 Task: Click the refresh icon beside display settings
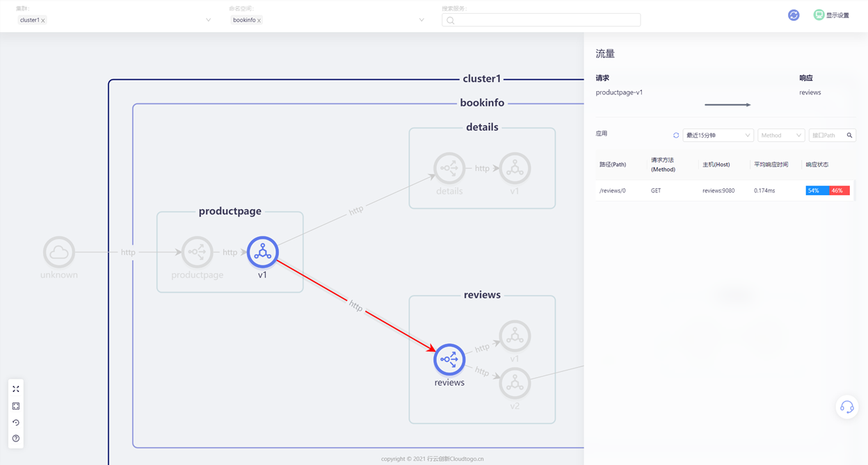pos(794,15)
